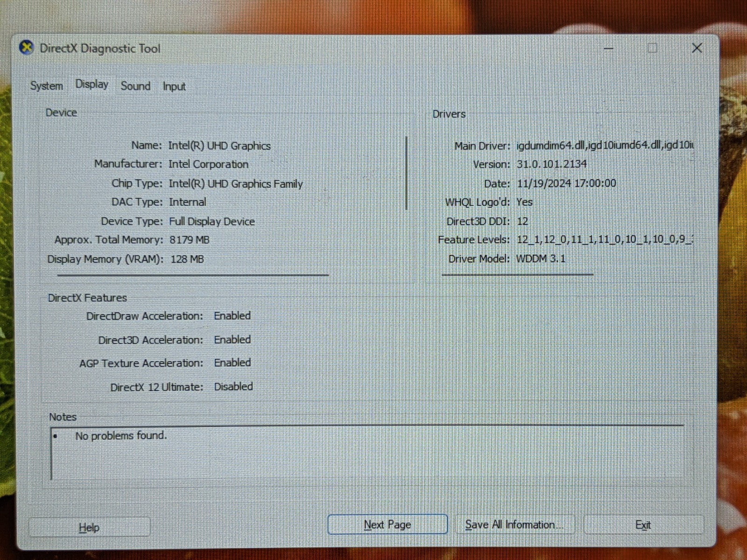Screen dimensions: 747x560
Task: Click the DirectX icon in the title bar
Action: tap(27, 48)
